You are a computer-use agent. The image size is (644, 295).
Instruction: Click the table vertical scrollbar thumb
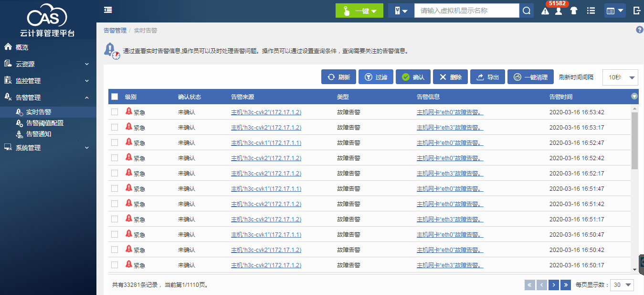point(634,141)
